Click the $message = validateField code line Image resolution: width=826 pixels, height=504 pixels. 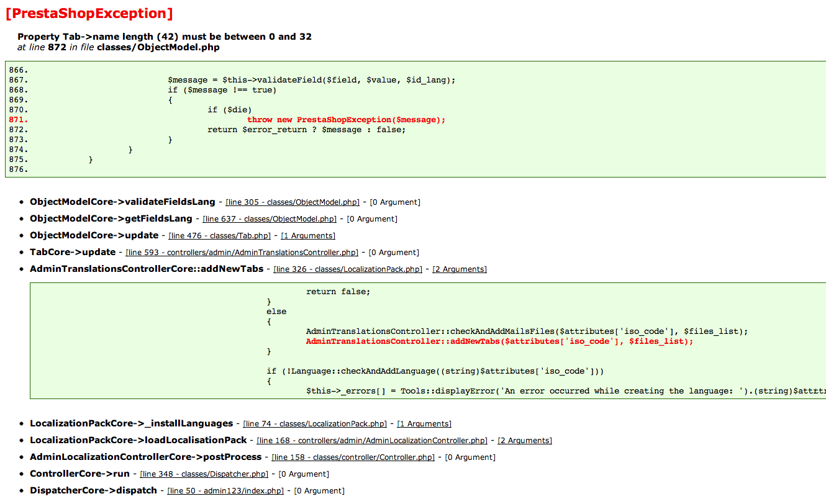312,80
